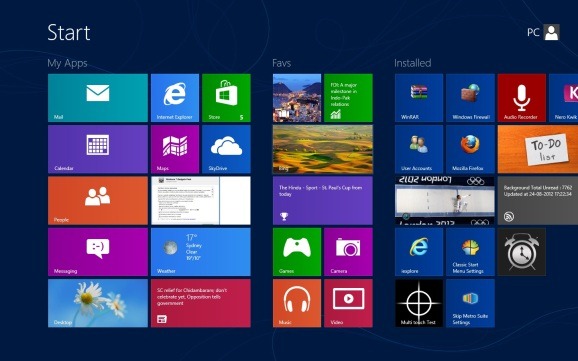
Task: Launch Audio Recorder tile
Action: (522, 98)
